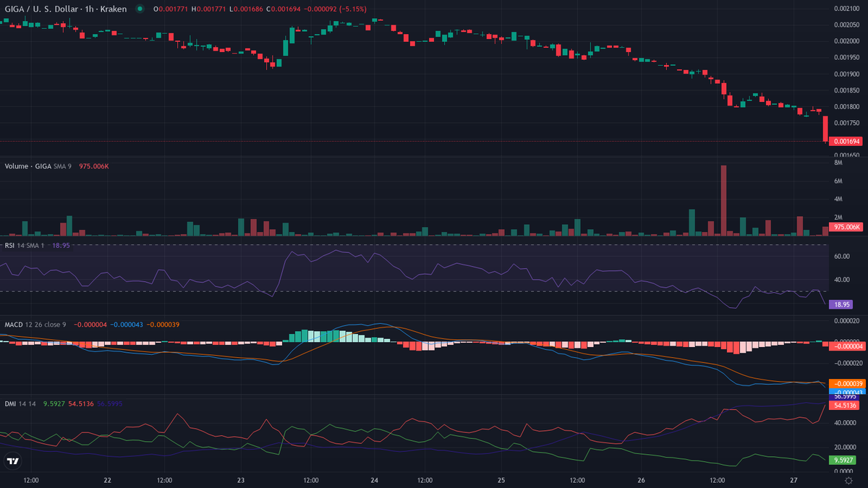Click date label 23 on time axis
Viewport: 868px width, 488px height.
coord(241,480)
